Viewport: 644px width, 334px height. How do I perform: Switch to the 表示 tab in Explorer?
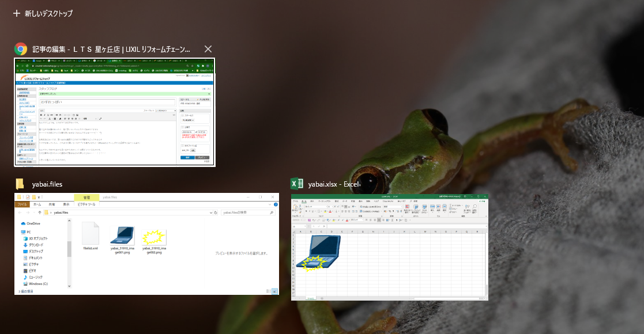66,204
